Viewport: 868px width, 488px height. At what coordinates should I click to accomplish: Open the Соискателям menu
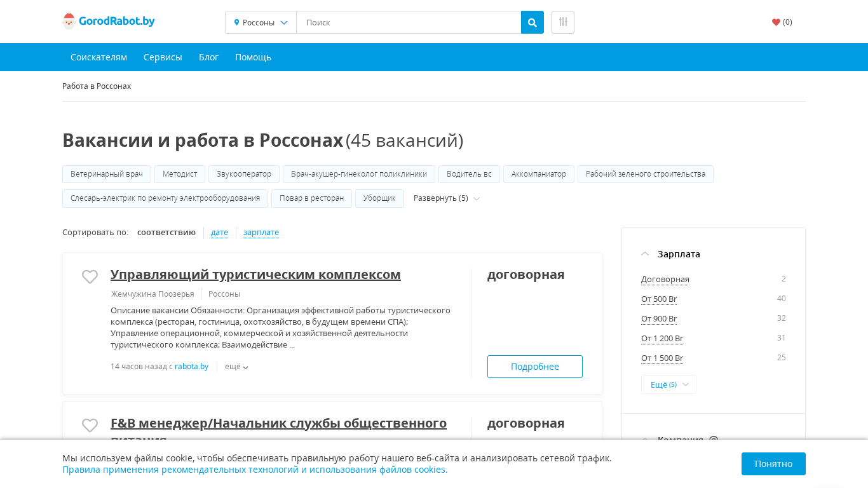(98, 57)
